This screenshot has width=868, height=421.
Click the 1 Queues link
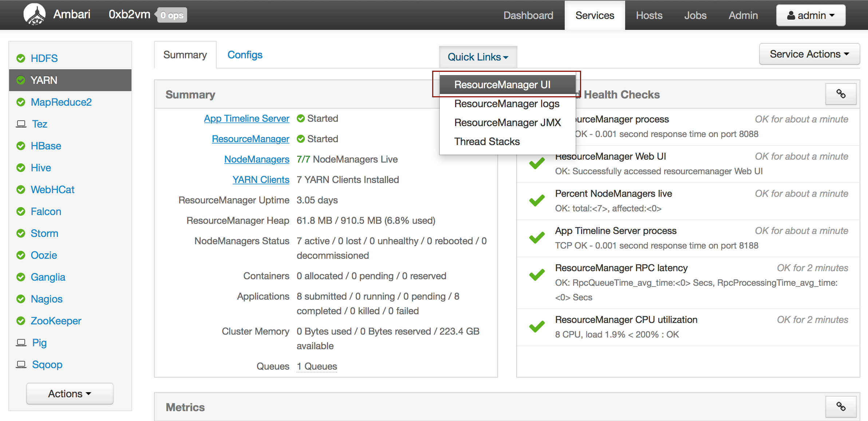[317, 366]
